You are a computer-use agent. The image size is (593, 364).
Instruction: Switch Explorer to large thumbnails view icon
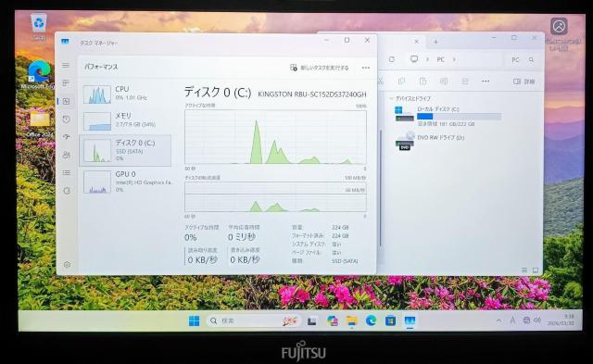click(x=536, y=270)
